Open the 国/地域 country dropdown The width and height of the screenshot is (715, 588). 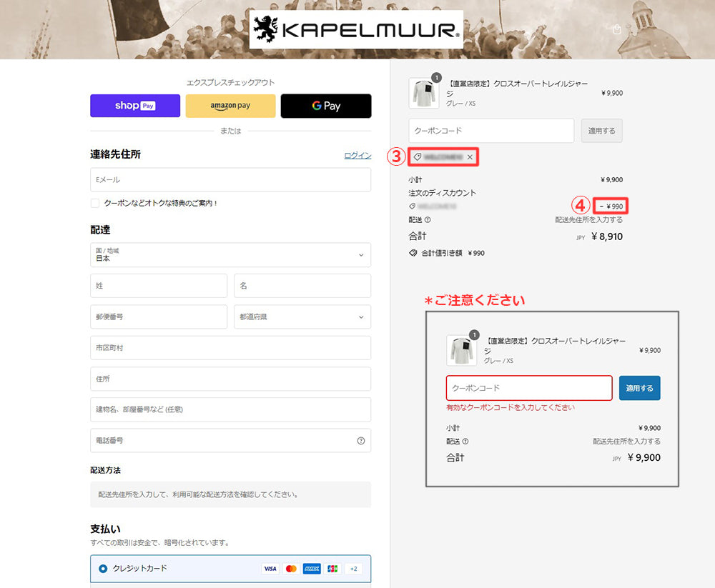tap(230, 255)
